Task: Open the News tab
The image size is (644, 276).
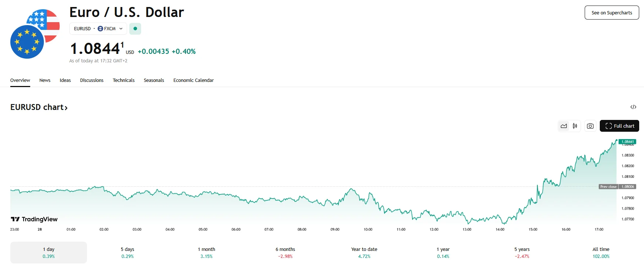Action: pos(45,80)
